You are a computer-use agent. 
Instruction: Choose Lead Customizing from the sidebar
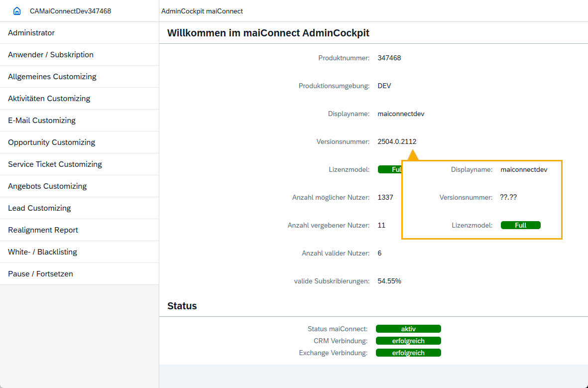click(39, 208)
